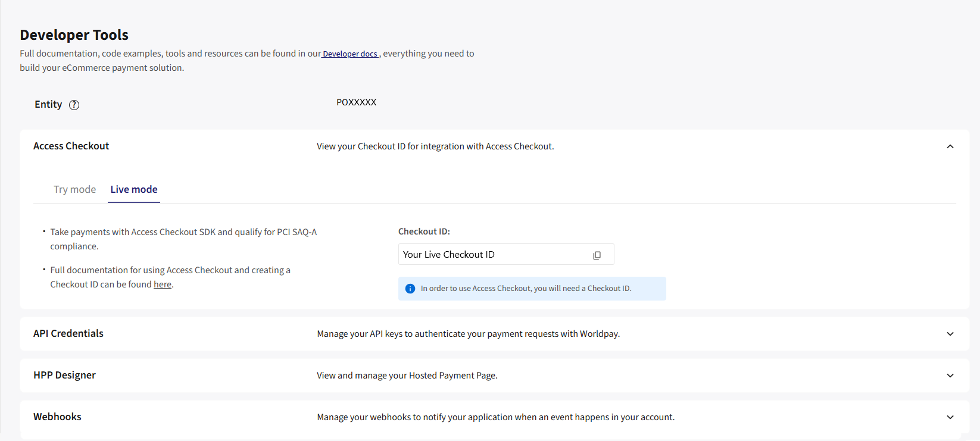Click the 'View and manage your Hosted Payment Page' text
Viewport: 980px width, 441px height.
tap(407, 376)
